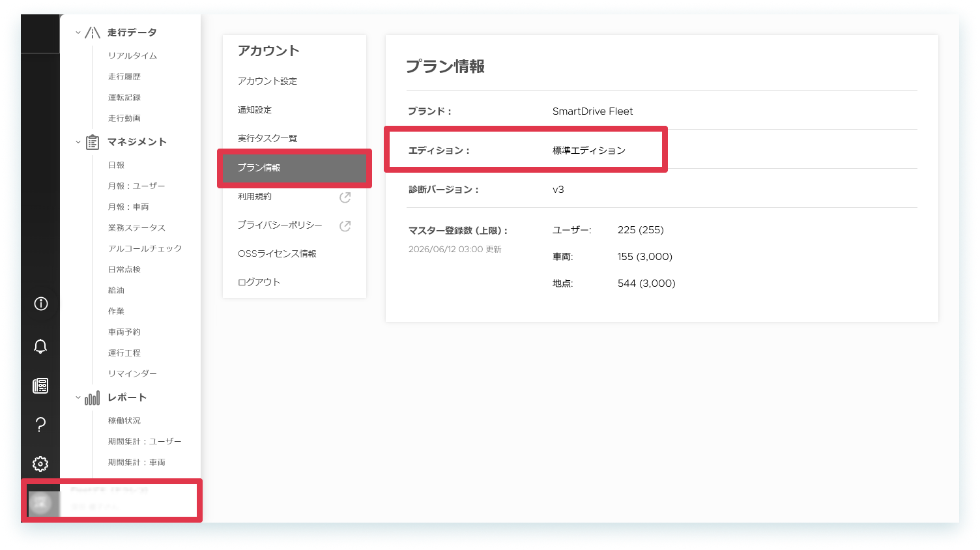Click the bar chart icon beside レポート
The image size is (980, 550).
[x=93, y=398]
